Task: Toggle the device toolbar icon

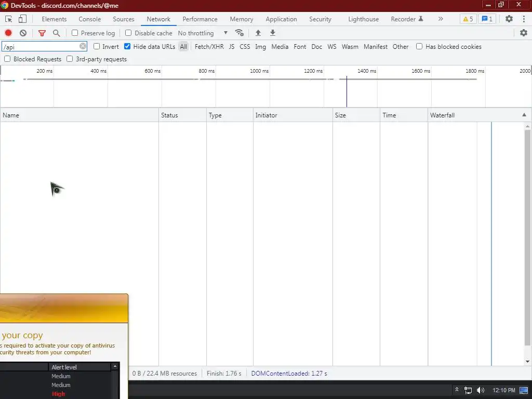Action: coord(22,19)
